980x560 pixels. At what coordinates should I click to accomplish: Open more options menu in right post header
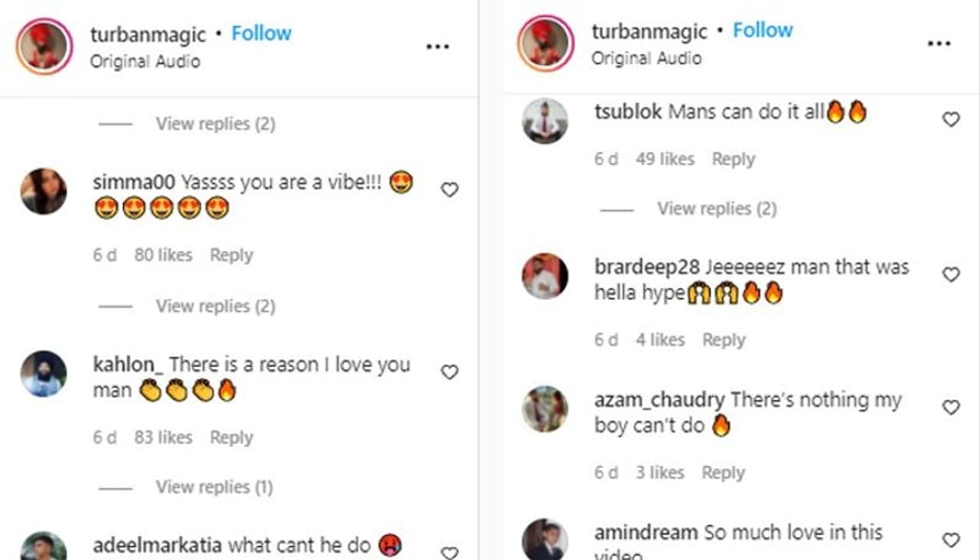[939, 44]
